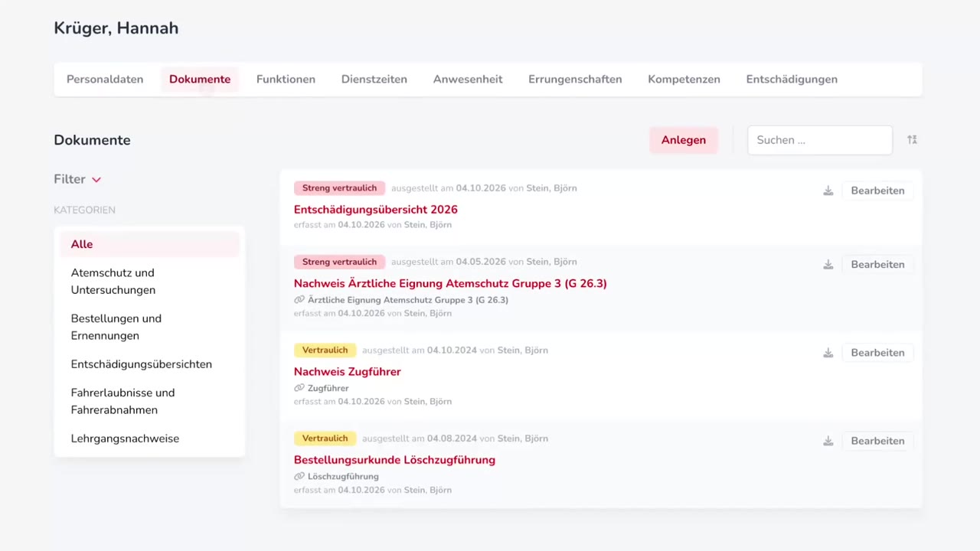Image resolution: width=980 pixels, height=551 pixels.
Task: Open Nachweis Ärztliche Eignung Atemschutz link
Action: click(x=450, y=284)
